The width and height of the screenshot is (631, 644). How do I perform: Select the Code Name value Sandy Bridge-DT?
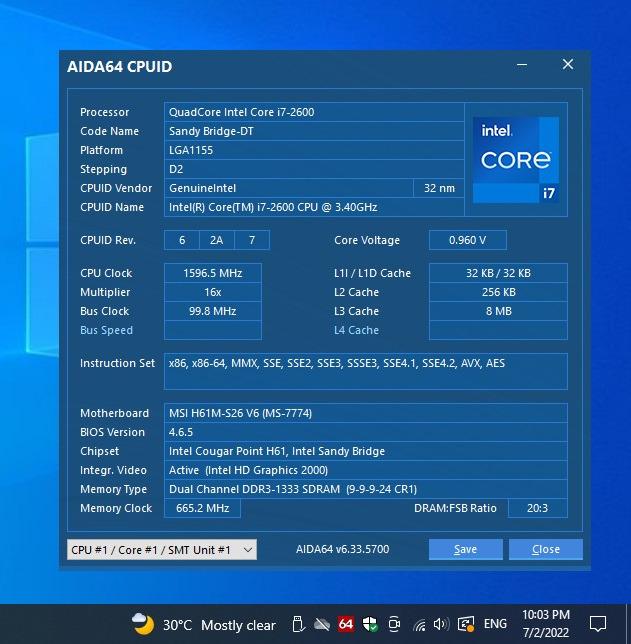click(x=314, y=131)
